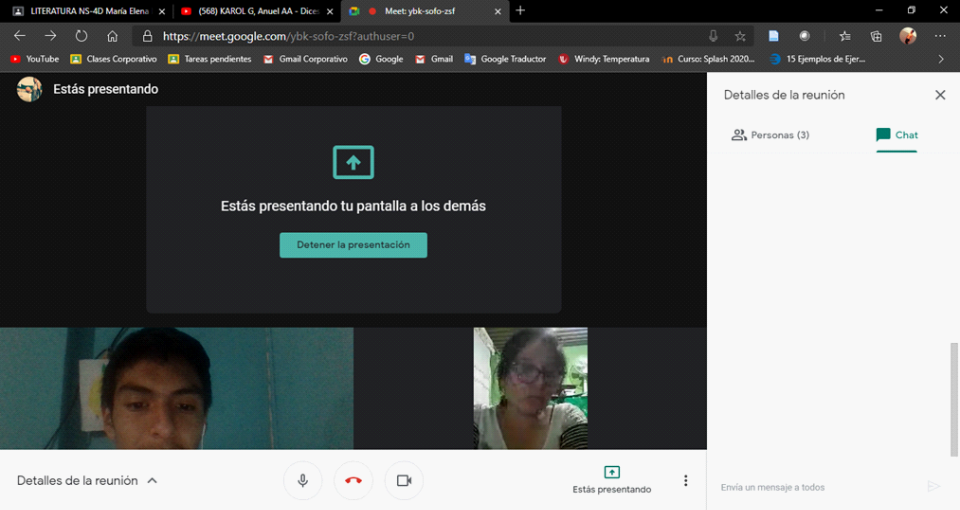
Task: Click the Estás presentando screen share icon
Action: [611, 473]
